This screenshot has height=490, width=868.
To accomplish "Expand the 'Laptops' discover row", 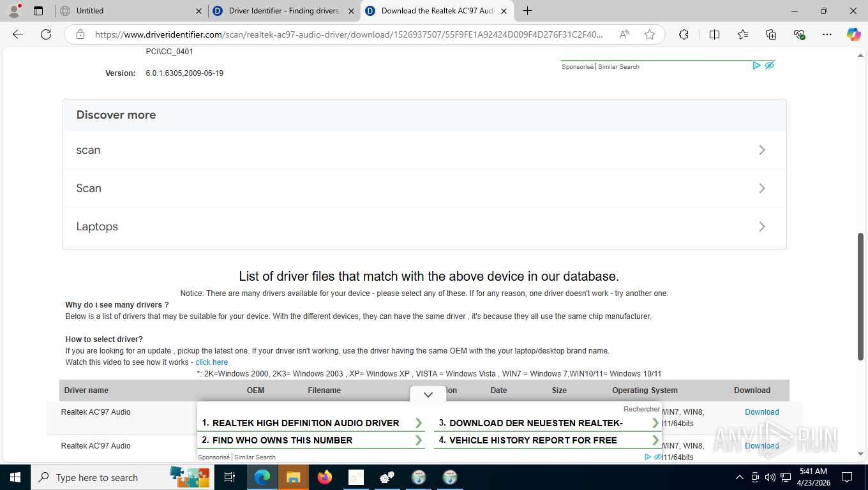I will [x=424, y=226].
